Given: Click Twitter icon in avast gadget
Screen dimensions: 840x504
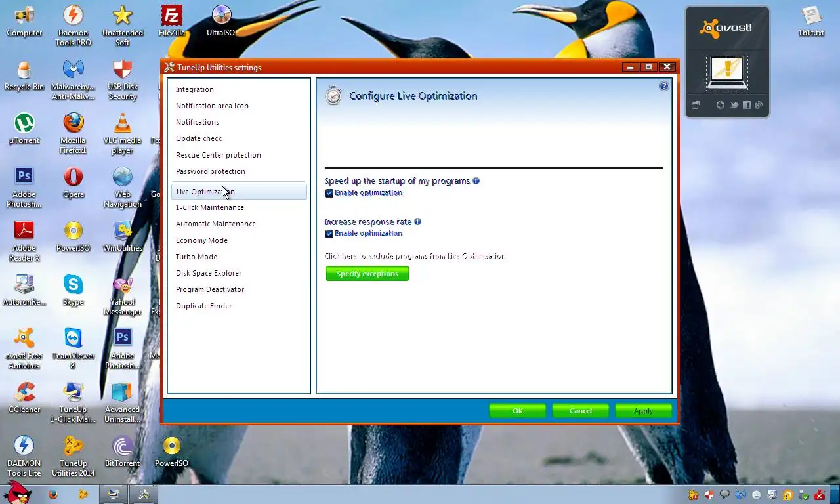Looking at the screenshot, I should click(x=734, y=105).
